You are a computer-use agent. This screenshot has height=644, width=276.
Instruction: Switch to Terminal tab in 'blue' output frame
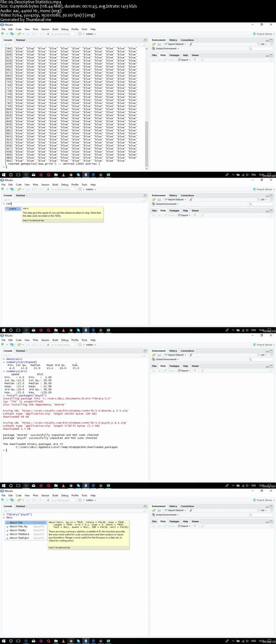click(20, 40)
